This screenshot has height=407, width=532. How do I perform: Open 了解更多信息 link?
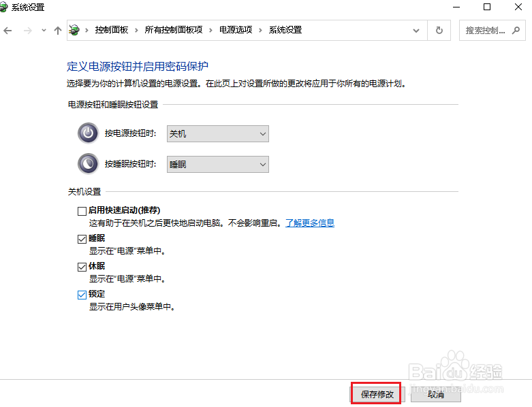point(310,223)
